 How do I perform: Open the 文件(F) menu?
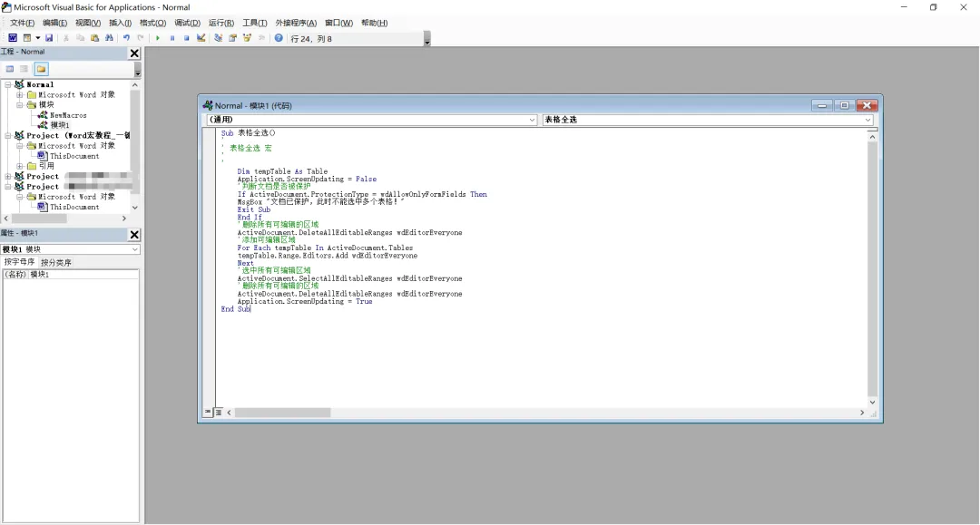coord(22,23)
